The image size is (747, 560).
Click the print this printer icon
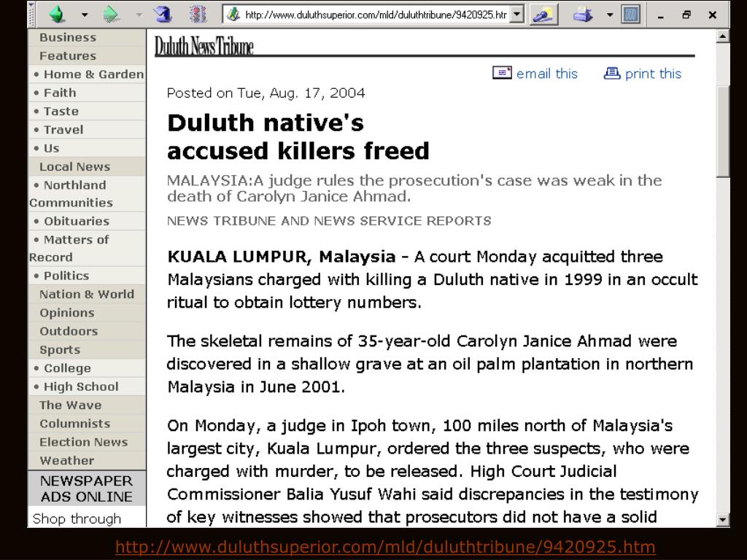[x=612, y=73]
